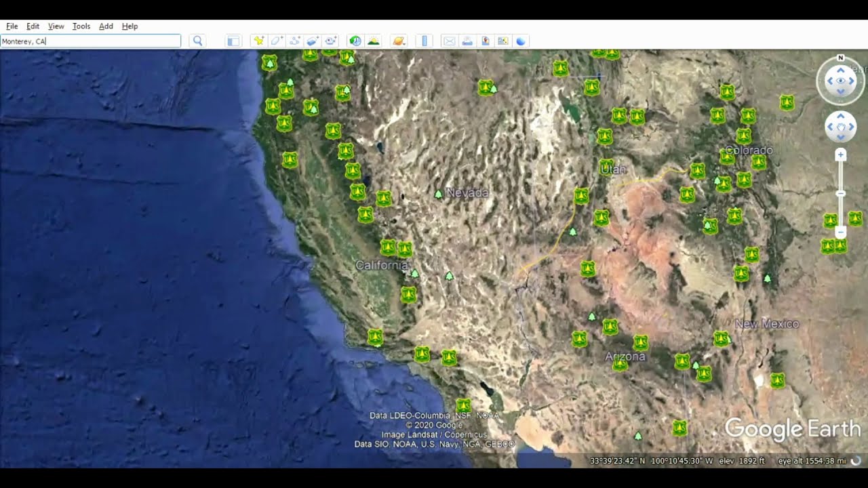Click the Move right arrow on hand joystick
The height and width of the screenshot is (488, 868).
(x=851, y=127)
